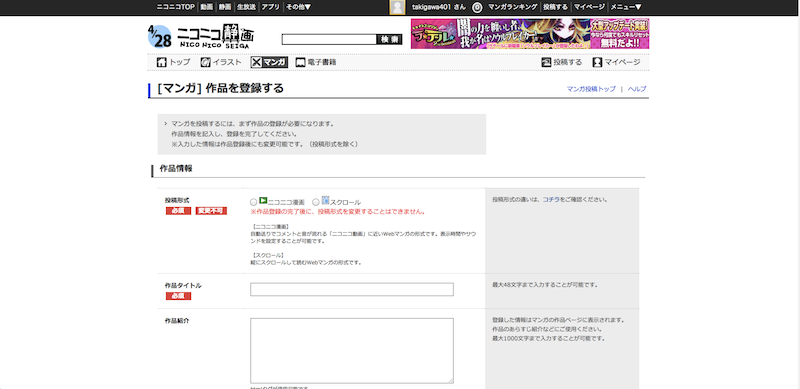Click the round notification icon in top bar
This screenshot has height=389, width=800.
[x=477, y=7]
